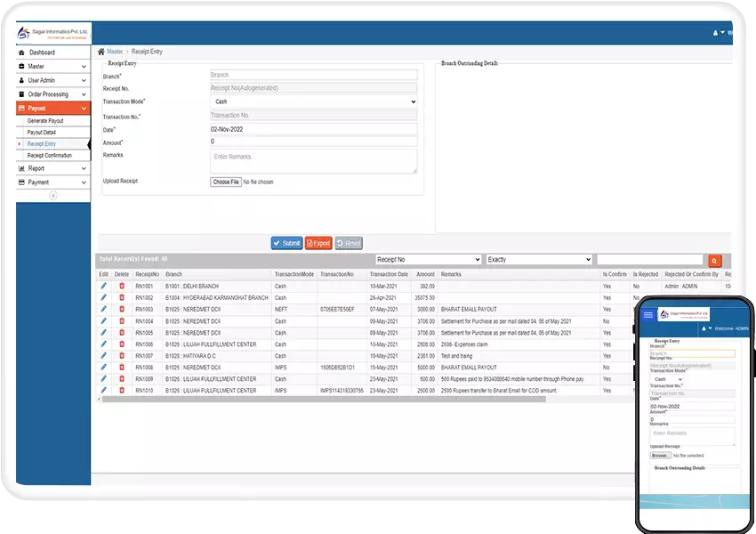Click the trash icon for RN1006
This screenshot has width=756, height=534.
pos(122,344)
